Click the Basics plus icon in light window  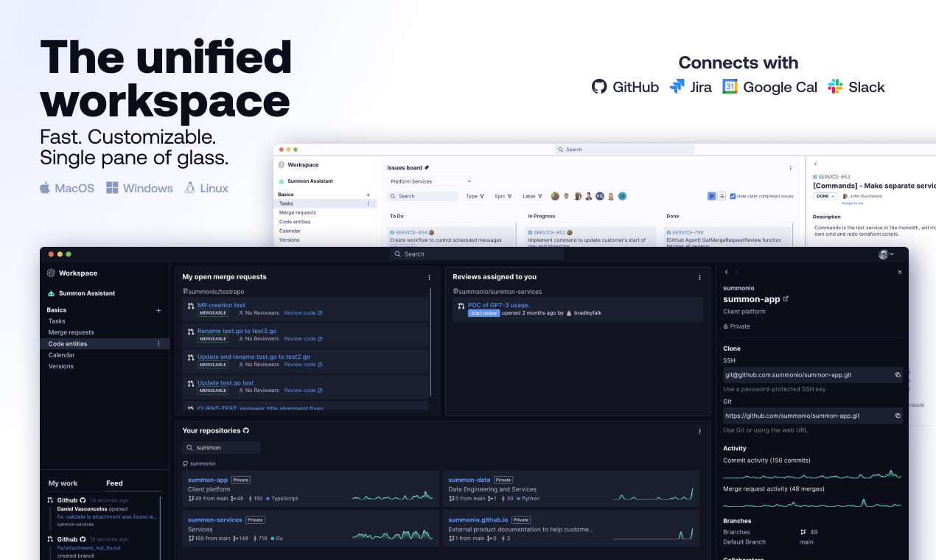tap(369, 195)
